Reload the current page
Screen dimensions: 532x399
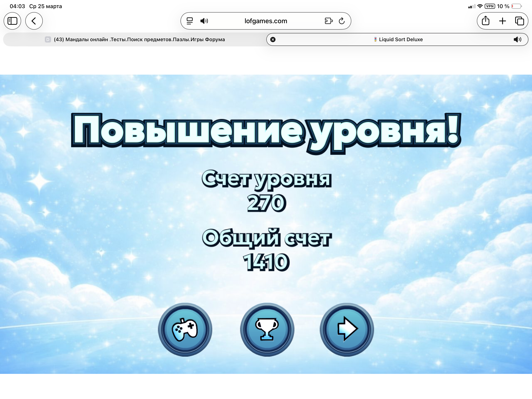[x=342, y=21]
